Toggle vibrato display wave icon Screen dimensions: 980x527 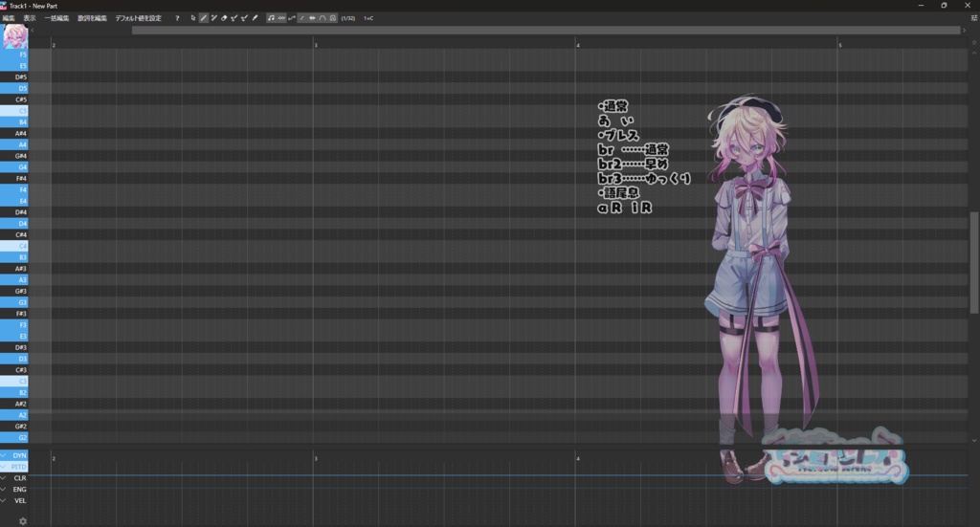click(281, 18)
